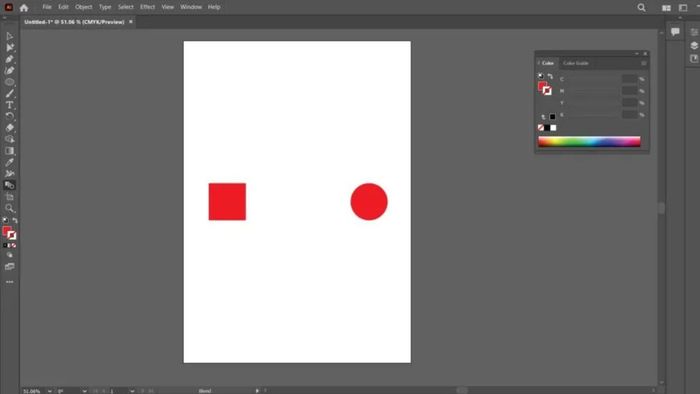Close the floating Color panel
This screenshot has width=700, height=394.
(645, 54)
